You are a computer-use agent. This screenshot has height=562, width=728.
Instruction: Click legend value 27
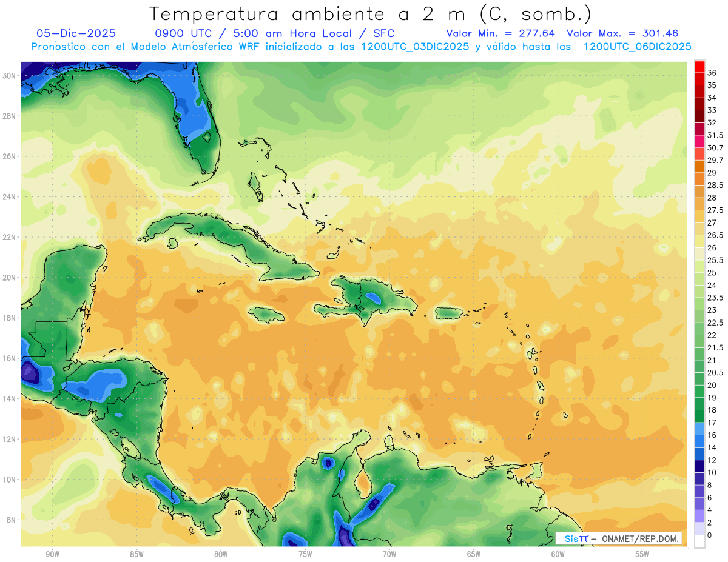tap(712, 222)
